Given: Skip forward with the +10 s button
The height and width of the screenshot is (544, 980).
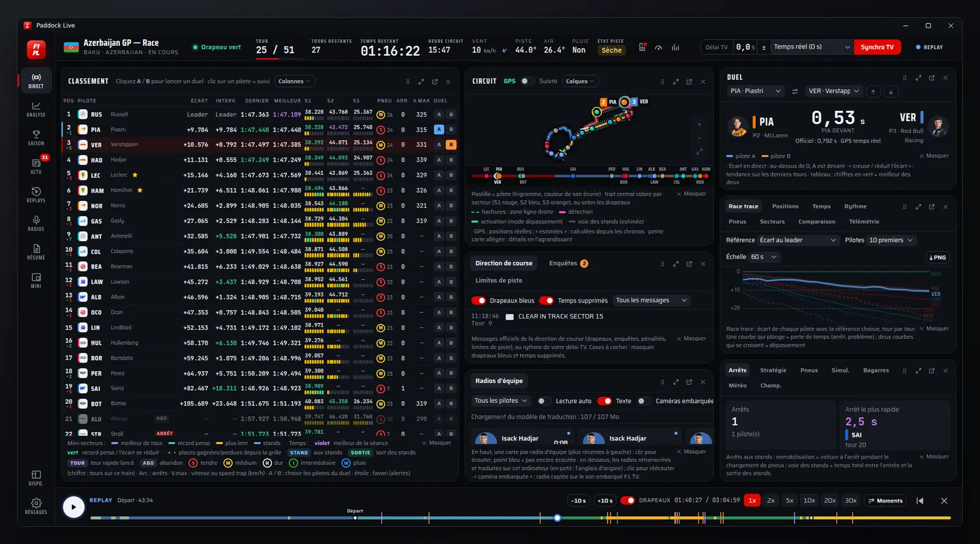Looking at the screenshot, I should (x=605, y=501).
